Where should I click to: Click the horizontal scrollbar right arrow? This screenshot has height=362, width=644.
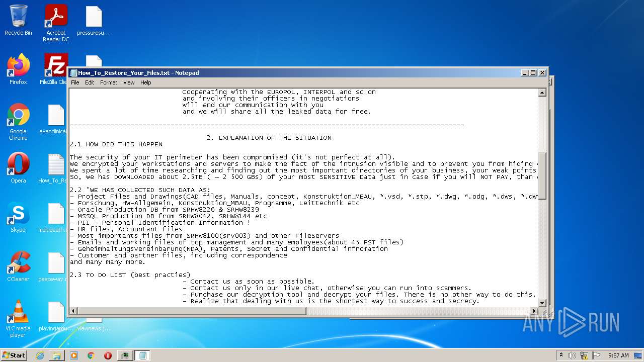coord(534,311)
